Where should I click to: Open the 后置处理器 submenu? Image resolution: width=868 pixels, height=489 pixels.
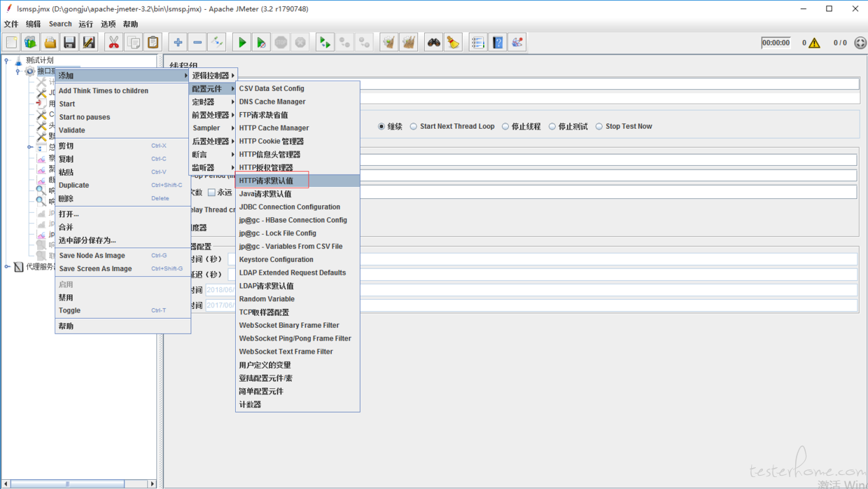click(213, 142)
